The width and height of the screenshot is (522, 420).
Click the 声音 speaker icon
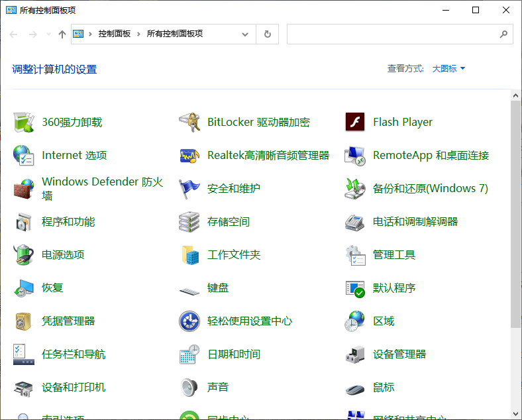(189, 387)
